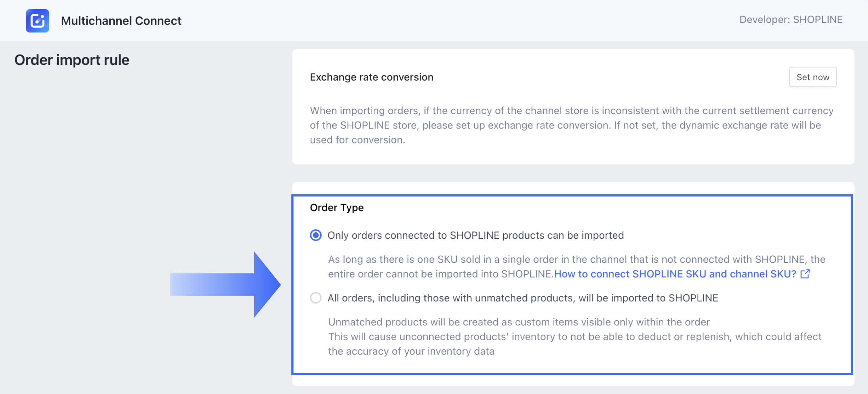
Task: Click the Exchange rate conversion heading
Action: [371, 77]
